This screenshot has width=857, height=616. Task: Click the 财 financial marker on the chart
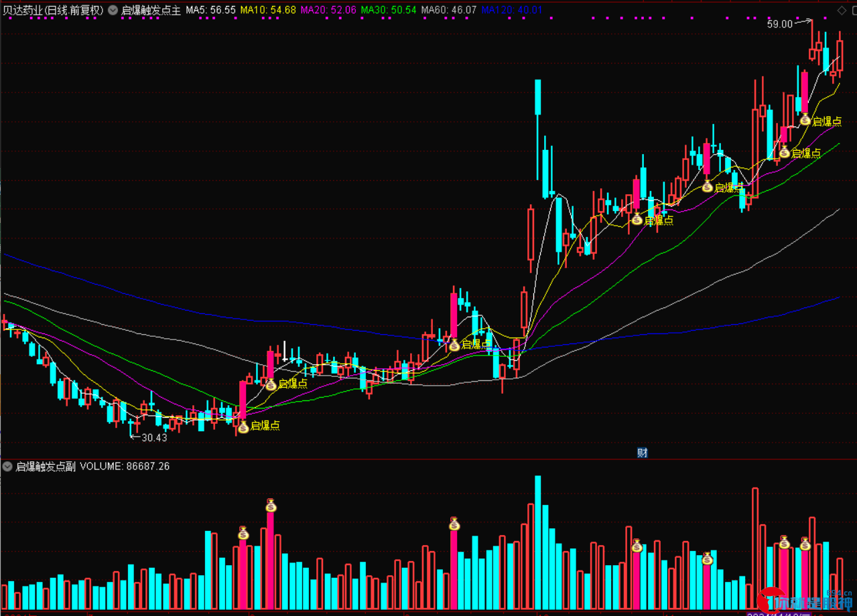click(642, 453)
